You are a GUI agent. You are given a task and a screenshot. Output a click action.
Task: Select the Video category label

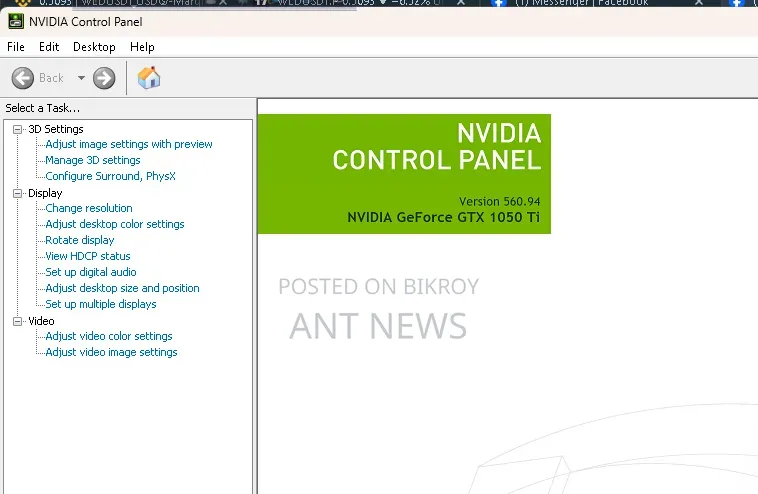[41, 321]
